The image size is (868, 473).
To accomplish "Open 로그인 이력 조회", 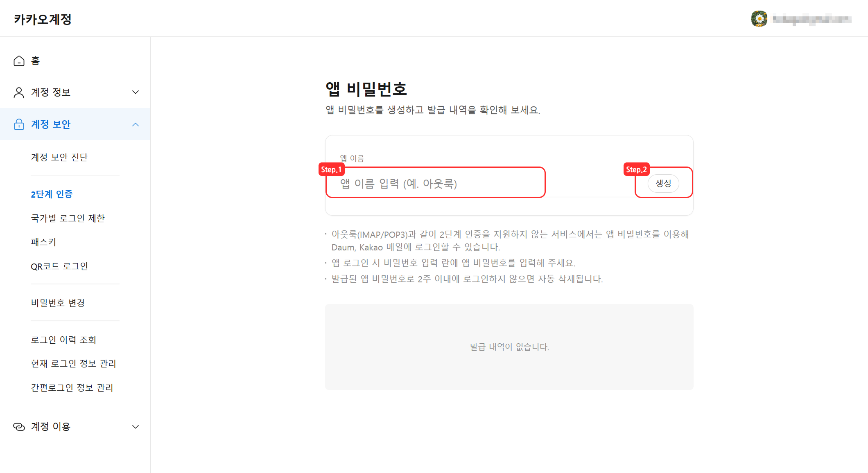I will click(x=63, y=340).
